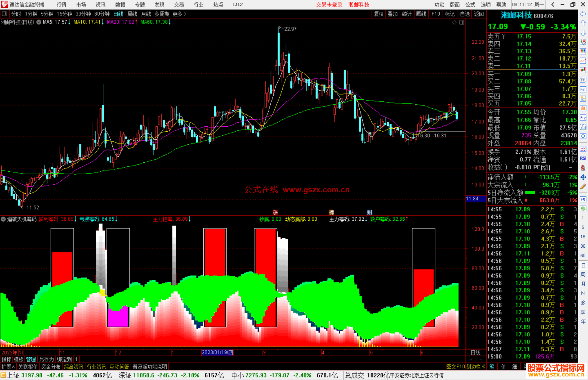
Task: Click the red dollar S icon in sidebar
Action: pos(583,168)
